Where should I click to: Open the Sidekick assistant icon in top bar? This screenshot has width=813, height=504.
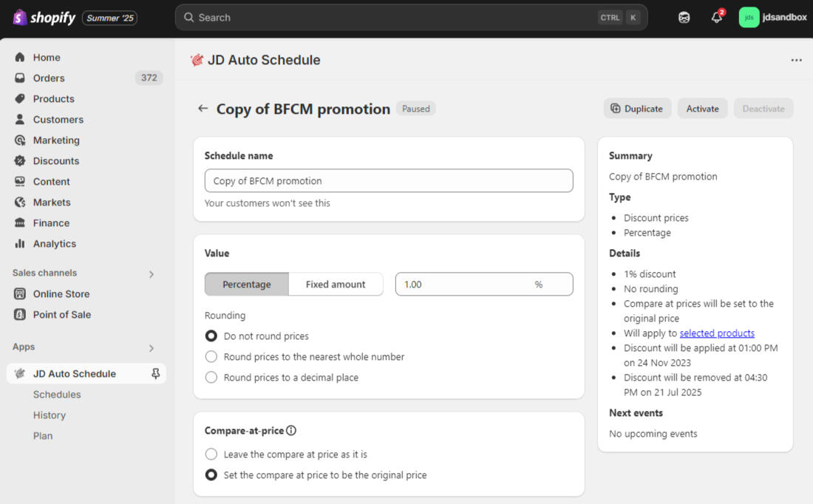684,18
